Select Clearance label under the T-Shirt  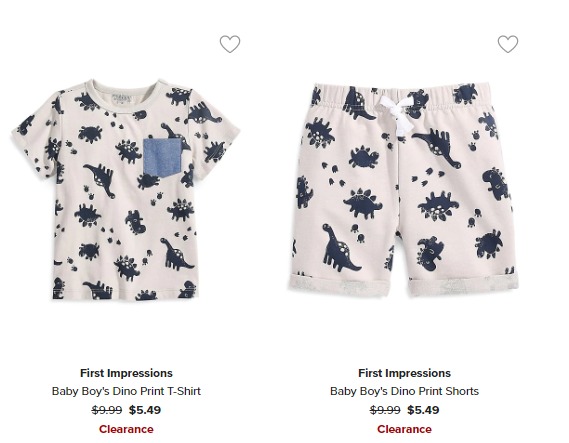[126, 429]
